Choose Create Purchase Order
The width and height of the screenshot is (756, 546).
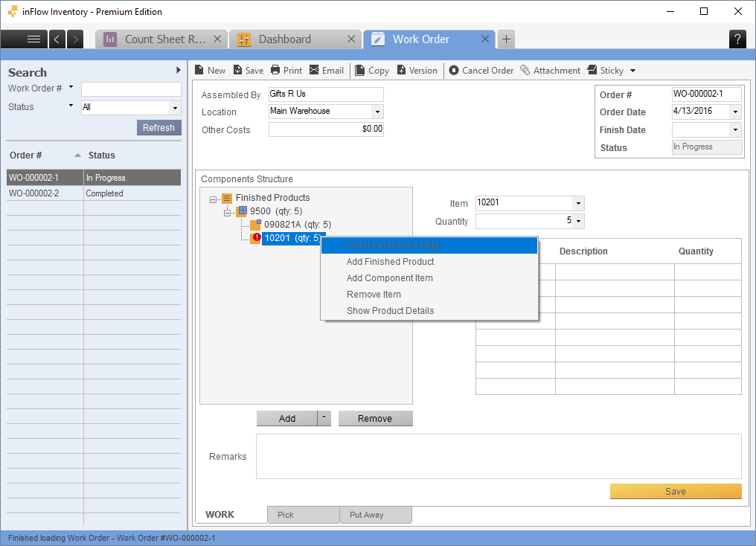429,245
